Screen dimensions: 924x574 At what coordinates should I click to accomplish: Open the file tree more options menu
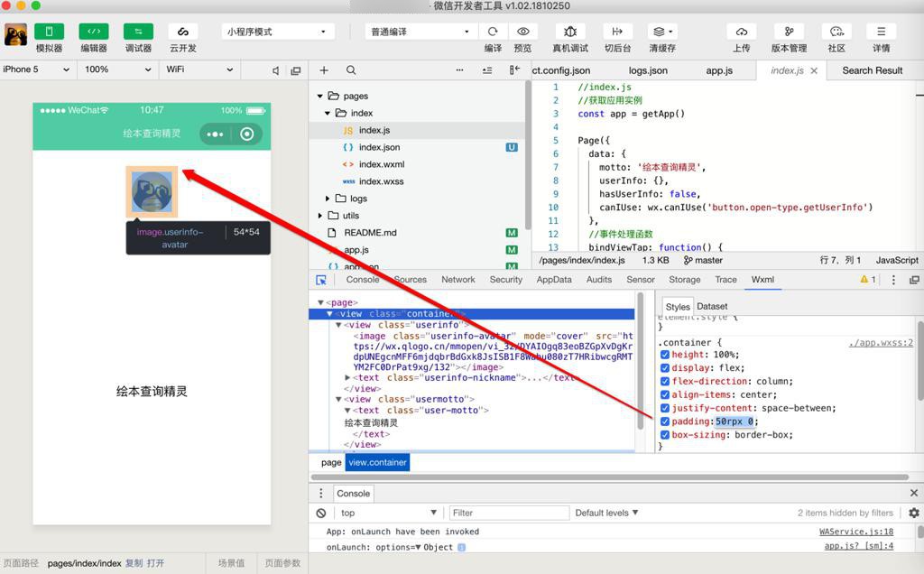tap(459, 70)
